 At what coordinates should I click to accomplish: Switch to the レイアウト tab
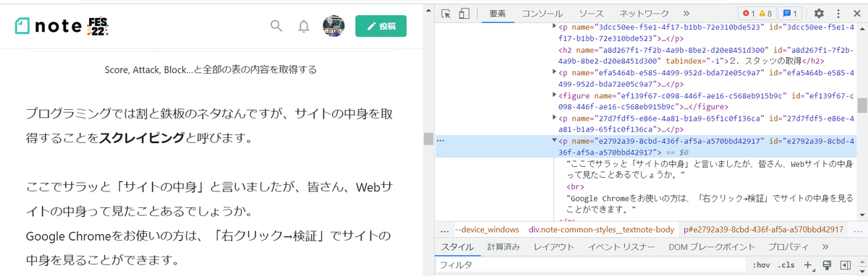553,247
